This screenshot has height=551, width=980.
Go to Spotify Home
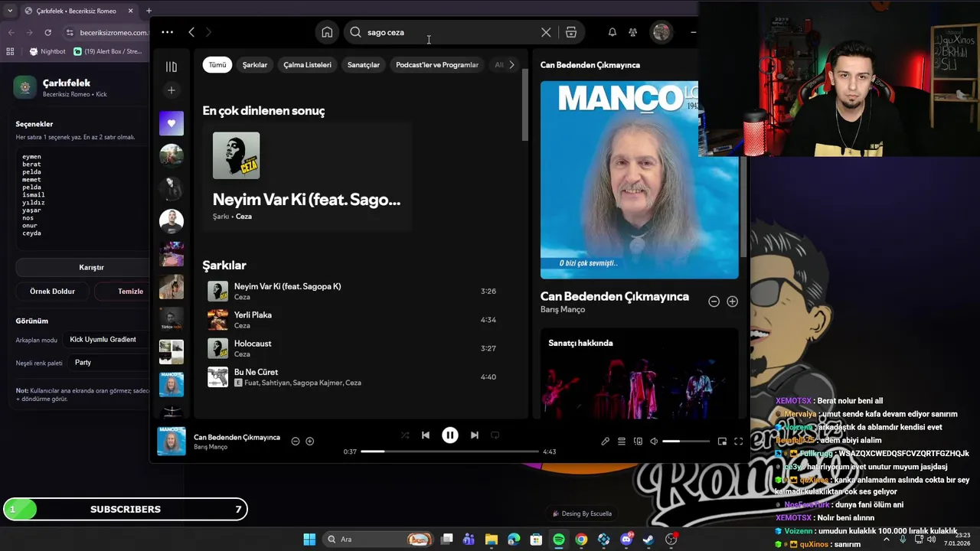(x=327, y=32)
